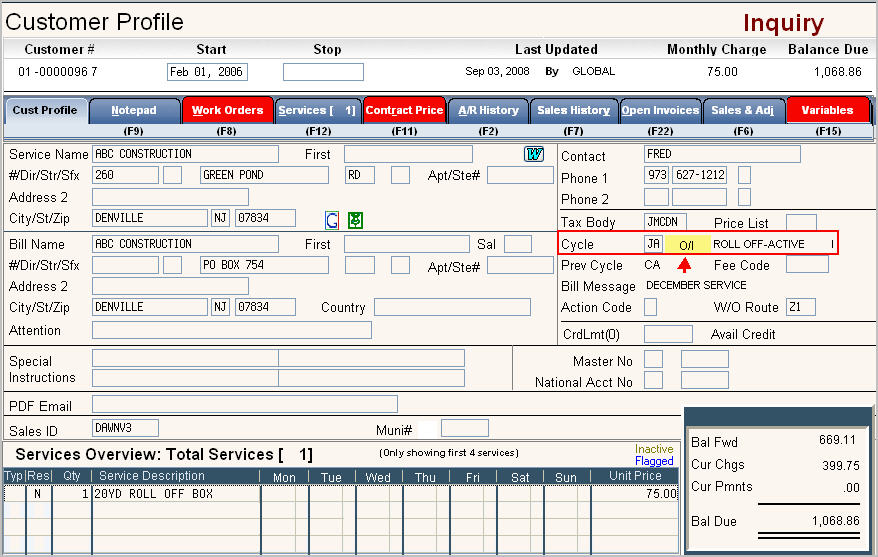
Task: Click the service city field DENVILLE
Action: tap(150, 218)
